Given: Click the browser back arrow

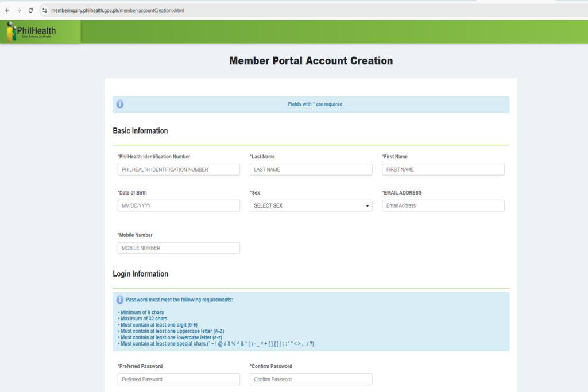Looking at the screenshot, I should click(7, 10).
